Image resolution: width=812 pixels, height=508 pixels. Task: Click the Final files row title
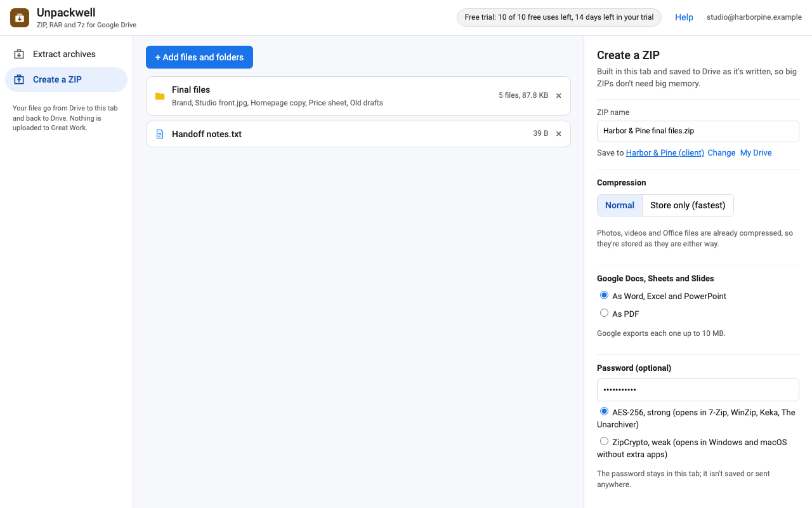191,90
